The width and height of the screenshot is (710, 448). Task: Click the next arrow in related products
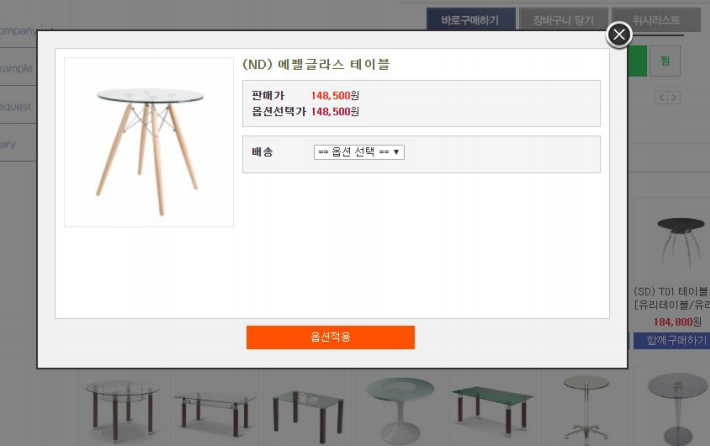674,97
